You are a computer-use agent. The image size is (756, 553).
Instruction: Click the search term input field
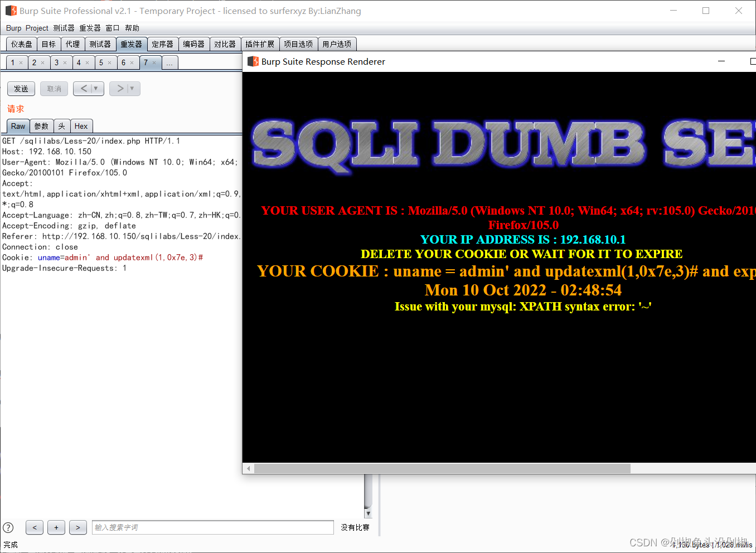[213, 527]
